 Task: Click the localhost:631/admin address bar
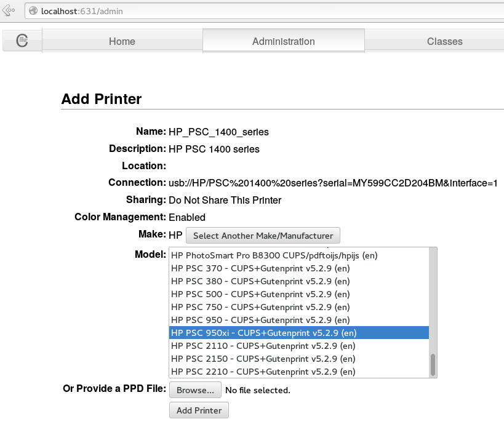click(263, 11)
